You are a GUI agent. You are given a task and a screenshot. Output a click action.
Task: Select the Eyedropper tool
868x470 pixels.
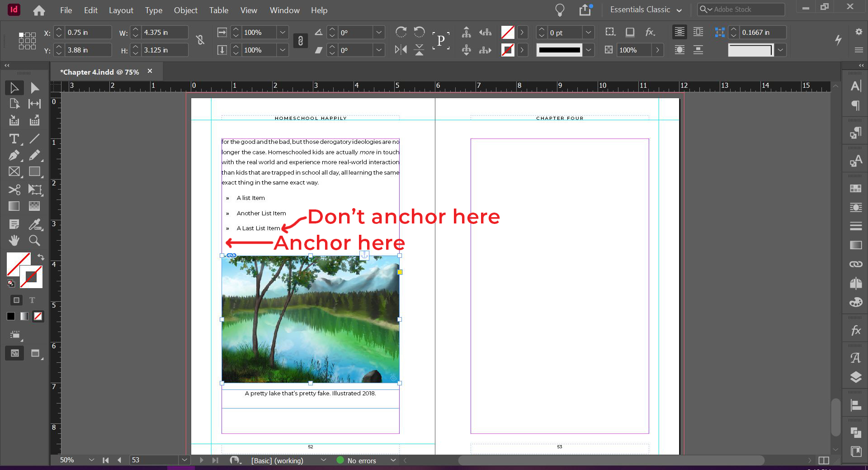coord(35,224)
